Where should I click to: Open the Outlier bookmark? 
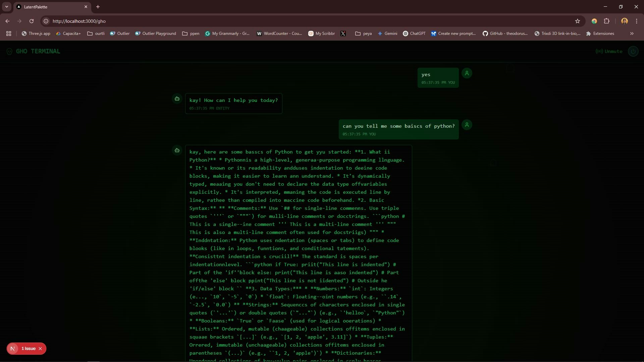(120, 34)
